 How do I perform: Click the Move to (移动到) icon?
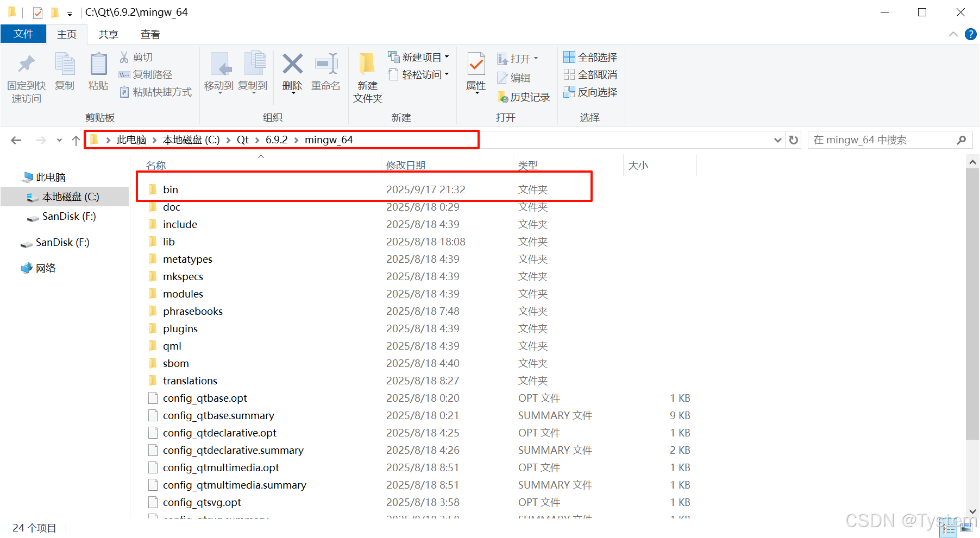pos(221,65)
